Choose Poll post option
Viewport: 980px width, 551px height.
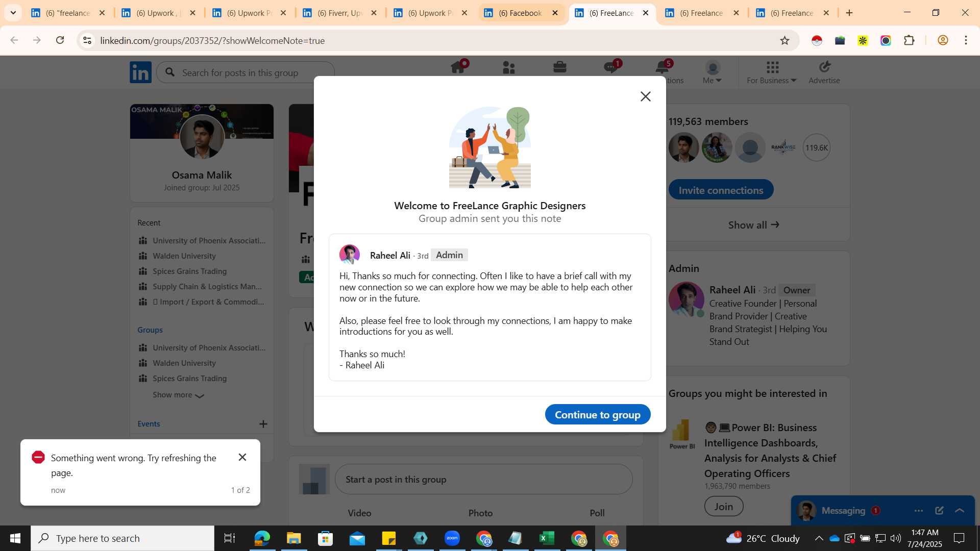597,513
